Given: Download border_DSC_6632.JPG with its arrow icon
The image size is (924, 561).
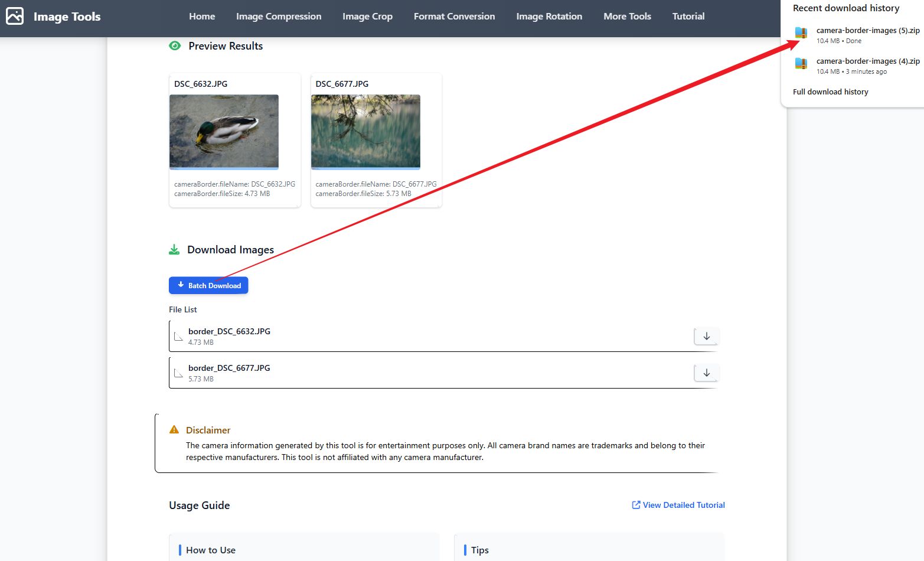Looking at the screenshot, I should click(706, 336).
